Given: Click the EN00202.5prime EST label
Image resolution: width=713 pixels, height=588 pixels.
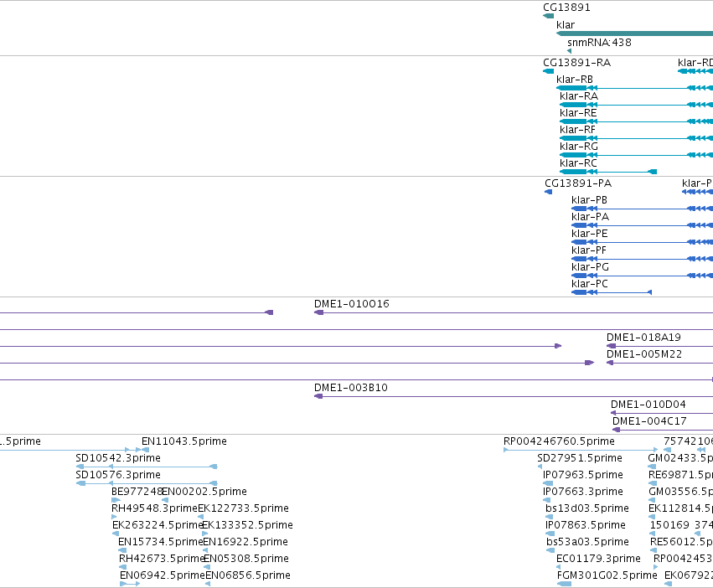Looking at the screenshot, I should click(x=204, y=492).
